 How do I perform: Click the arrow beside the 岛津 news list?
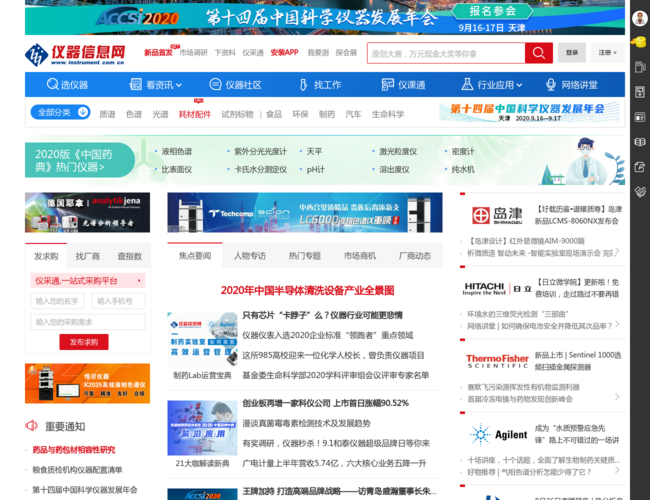click(x=617, y=251)
